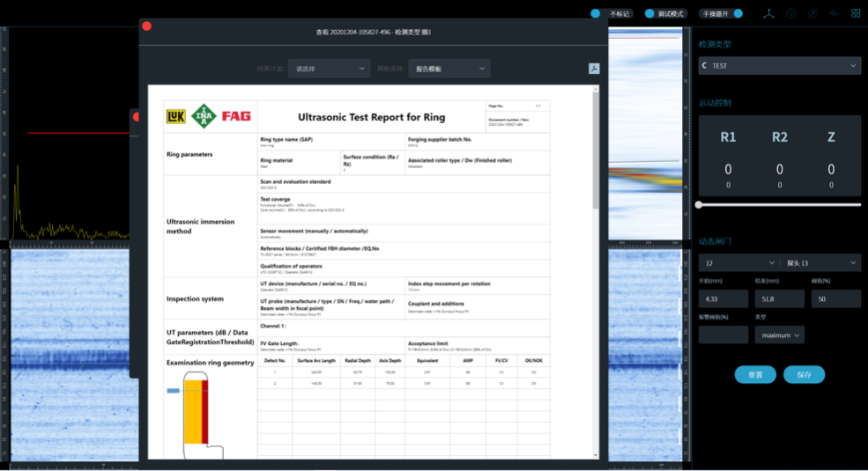This screenshot has height=471, width=868.
Task: Click the start field showing 4.33
Action: coord(723,299)
